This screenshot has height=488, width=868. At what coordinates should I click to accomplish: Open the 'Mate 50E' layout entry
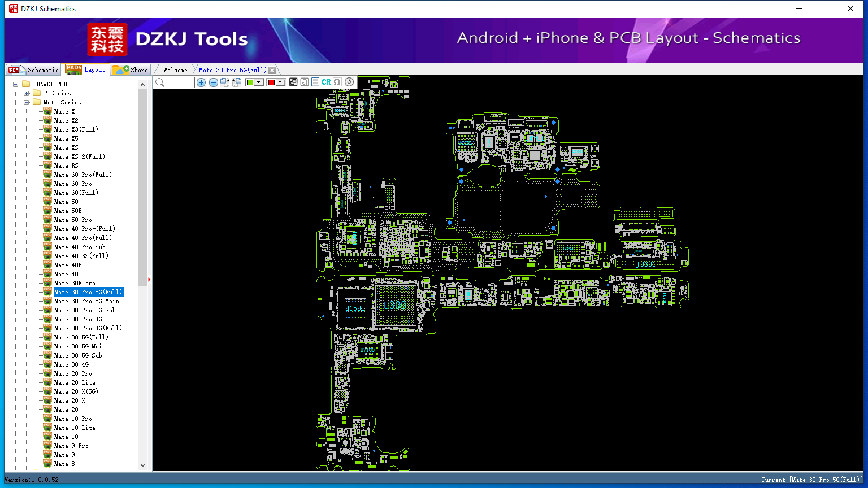pyautogui.click(x=68, y=211)
